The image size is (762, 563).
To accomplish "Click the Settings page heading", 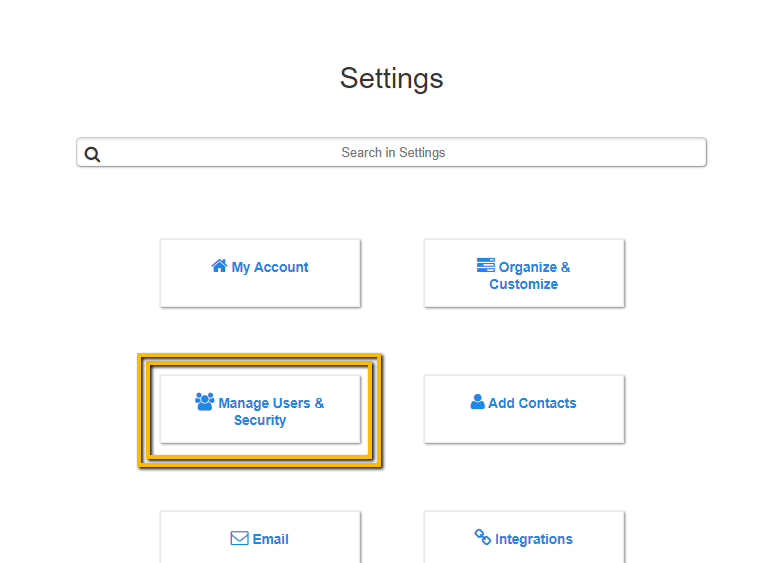I will click(391, 78).
